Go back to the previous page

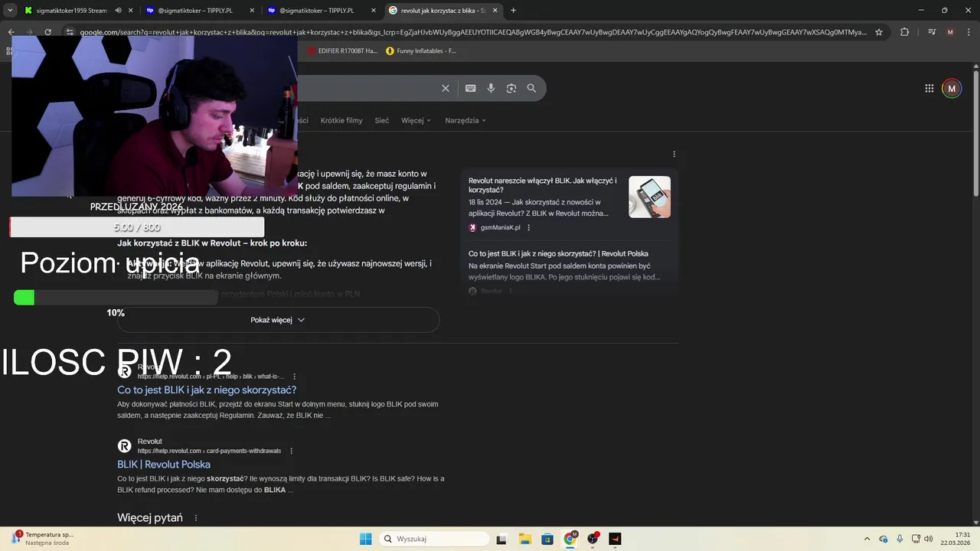(x=11, y=32)
